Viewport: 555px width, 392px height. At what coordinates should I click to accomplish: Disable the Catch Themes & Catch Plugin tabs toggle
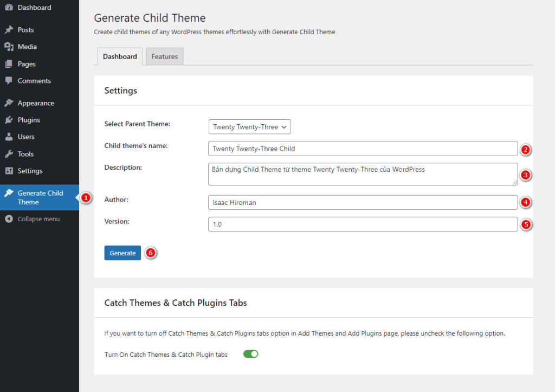(x=250, y=354)
